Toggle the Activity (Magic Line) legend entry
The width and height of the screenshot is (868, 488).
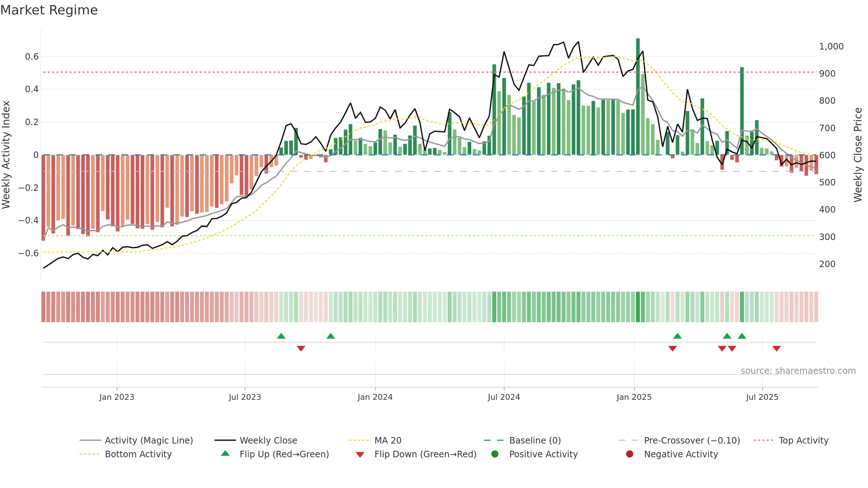coord(136,440)
